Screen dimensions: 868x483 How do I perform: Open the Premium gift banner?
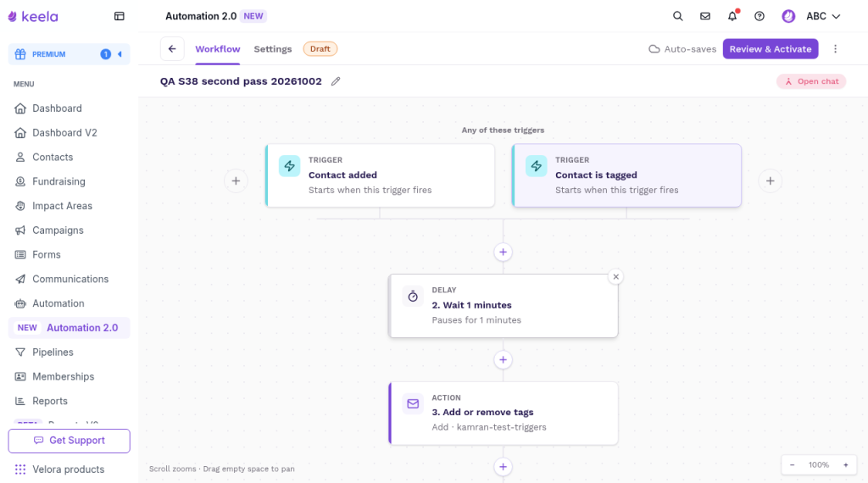point(69,54)
